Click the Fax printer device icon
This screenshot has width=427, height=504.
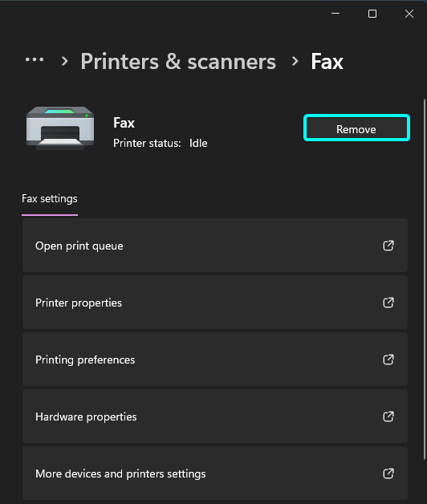pos(60,128)
